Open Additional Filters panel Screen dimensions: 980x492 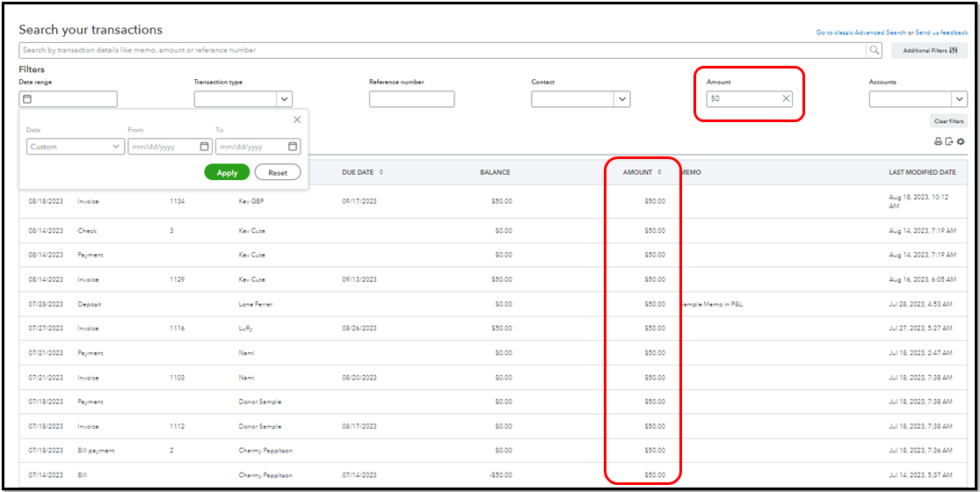point(929,51)
